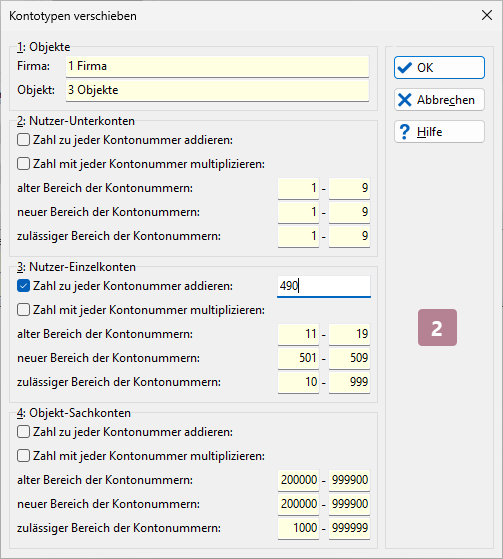The height and width of the screenshot is (559, 503).
Task: Click the Firma field showing 1 Firma
Action: [x=217, y=66]
